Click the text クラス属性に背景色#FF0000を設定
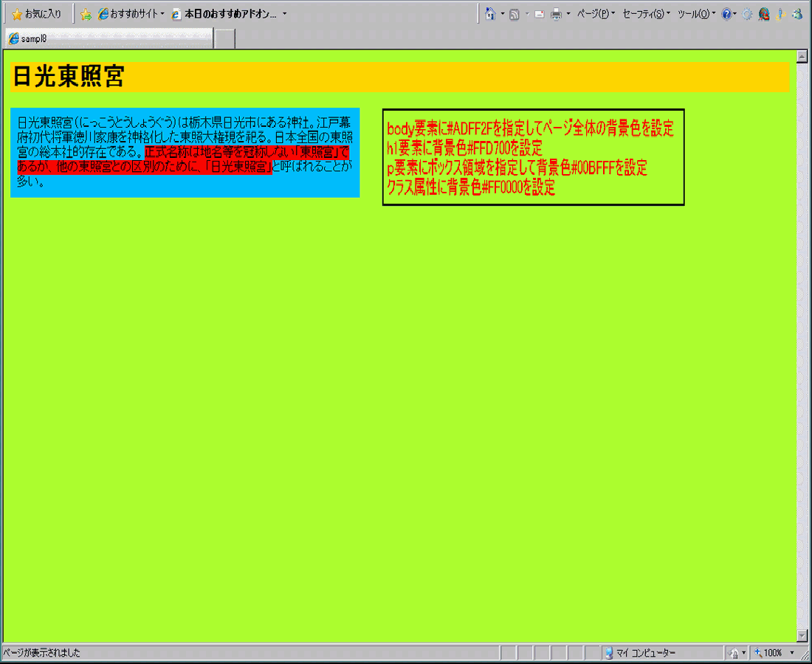The height and width of the screenshot is (664, 812). (471, 187)
